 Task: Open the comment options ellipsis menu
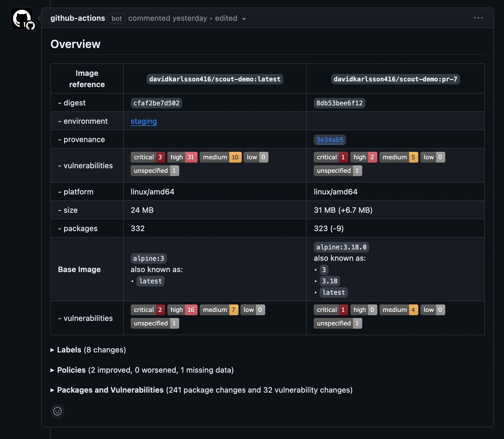point(478,18)
